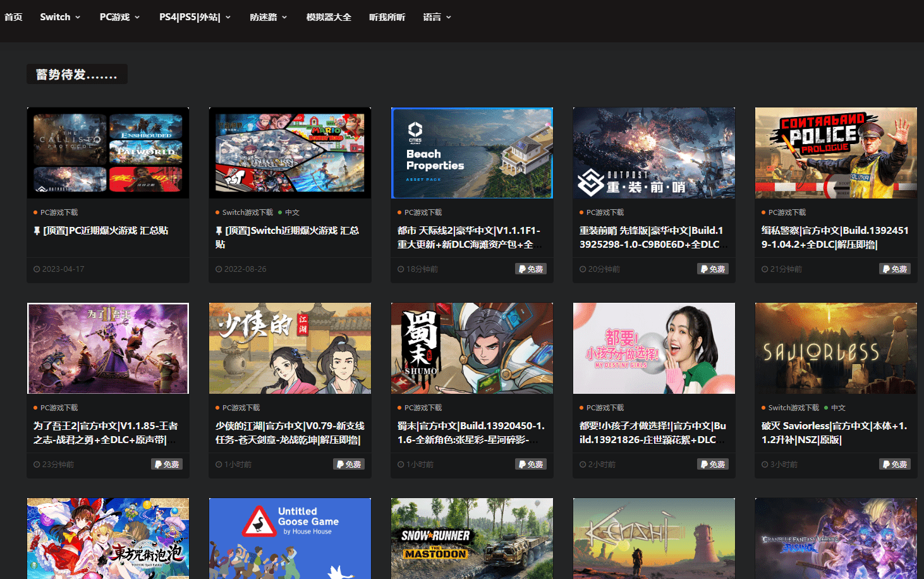The image size is (924, 579).
Task: Open the 模拟器大全 menu item
Action: click(328, 17)
